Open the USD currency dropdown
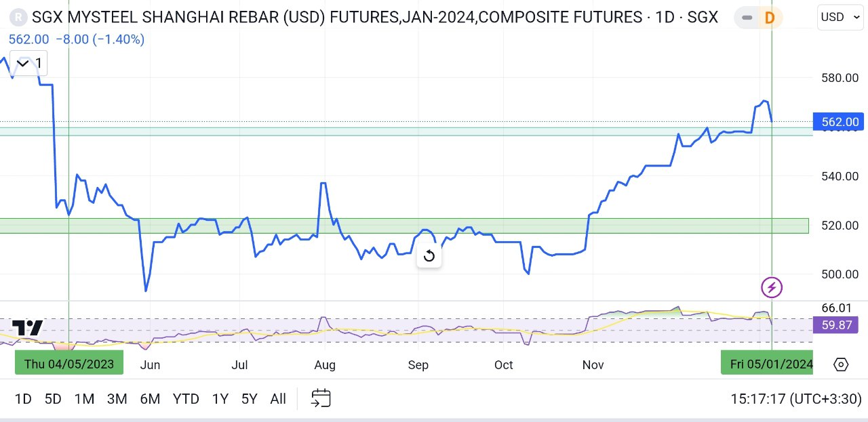Viewport: 868px width, 422px height. click(x=841, y=17)
